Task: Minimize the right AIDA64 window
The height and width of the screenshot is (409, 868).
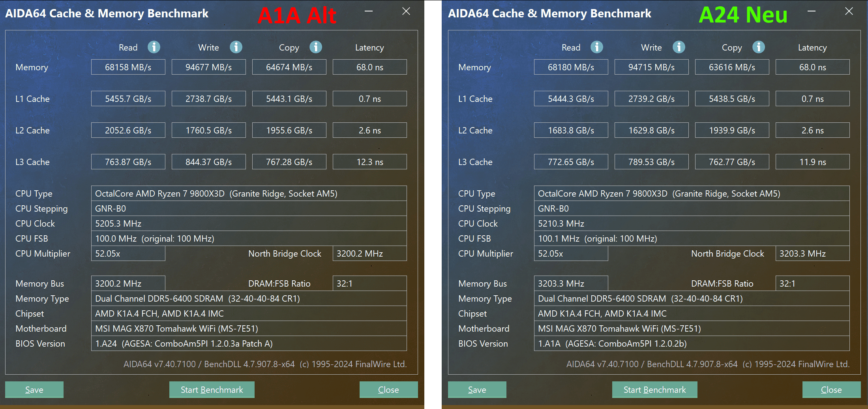Action: coord(812,11)
